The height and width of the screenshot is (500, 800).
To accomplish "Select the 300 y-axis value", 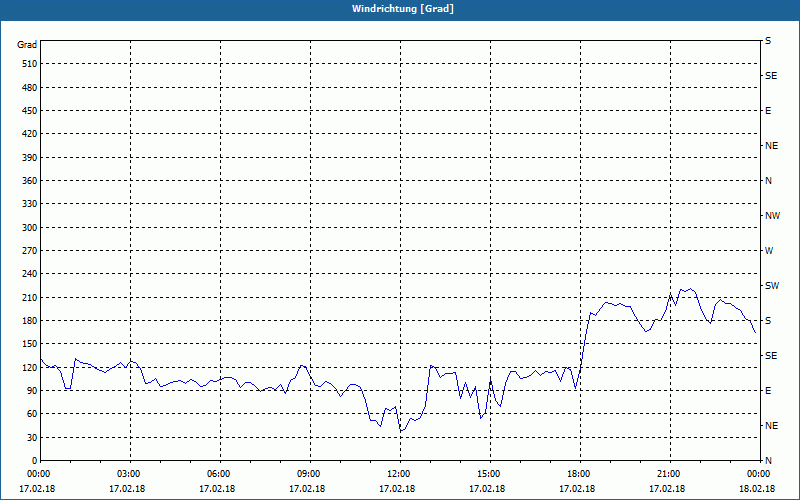I will (x=30, y=228).
